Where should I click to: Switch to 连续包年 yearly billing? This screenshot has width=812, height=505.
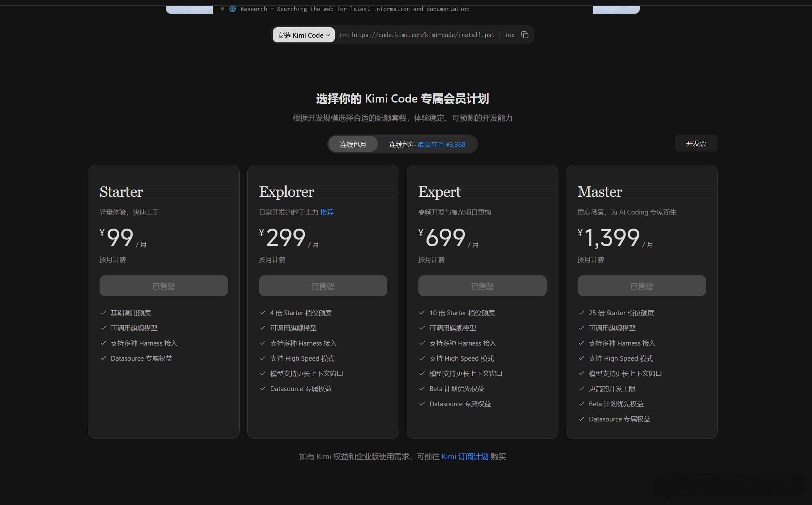[x=427, y=144]
